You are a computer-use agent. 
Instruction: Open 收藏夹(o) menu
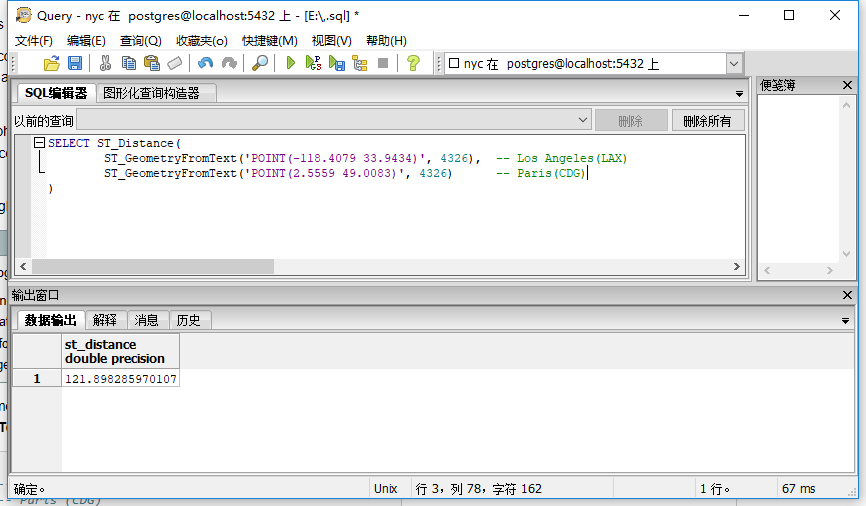coord(202,41)
